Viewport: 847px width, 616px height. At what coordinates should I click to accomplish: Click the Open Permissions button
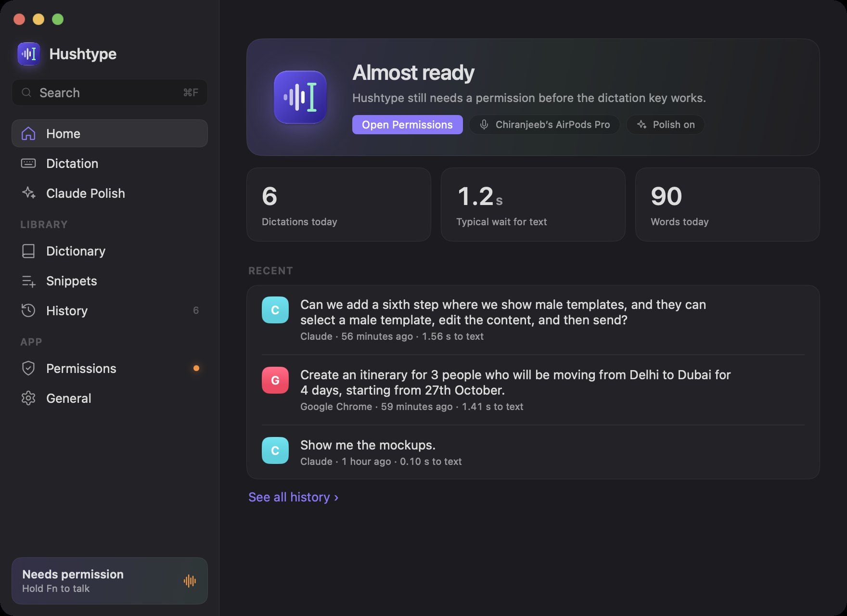pos(407,125)
